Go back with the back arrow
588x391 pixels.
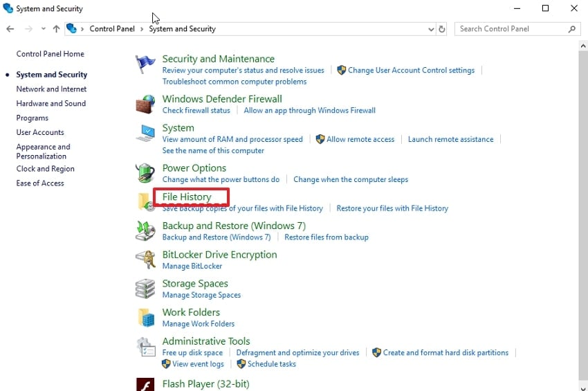click(x=10, y=29)
